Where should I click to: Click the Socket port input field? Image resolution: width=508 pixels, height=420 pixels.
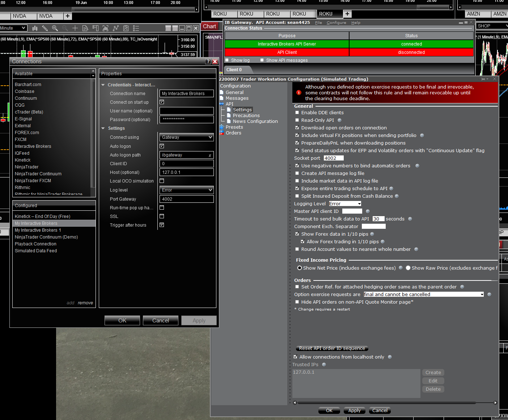click(334, 158)
